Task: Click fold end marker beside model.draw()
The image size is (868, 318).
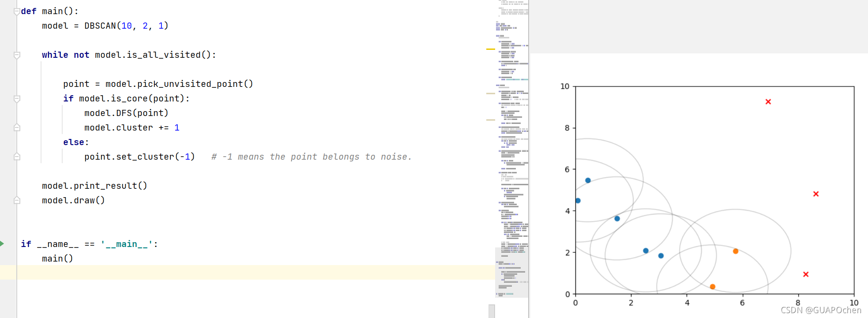Action: [x=17, y=200]
